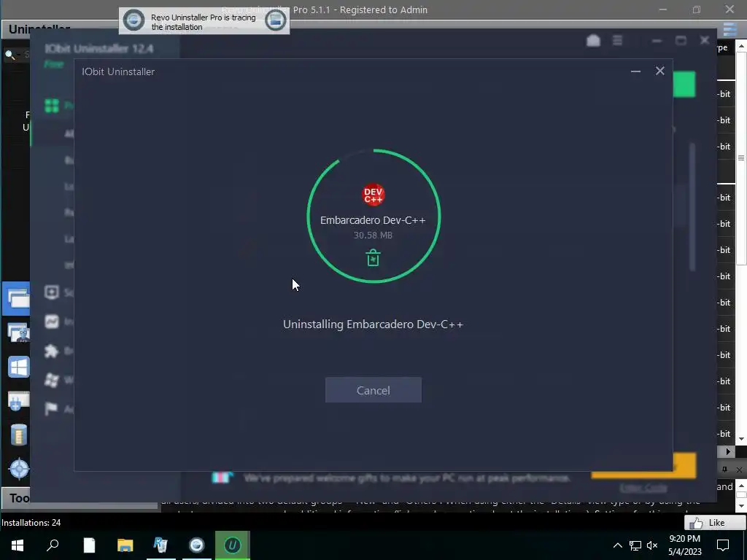The image size is (747, 560).
Task: Minimize the IObit Uninstaller progress dialog
Action: pos(635,71)
